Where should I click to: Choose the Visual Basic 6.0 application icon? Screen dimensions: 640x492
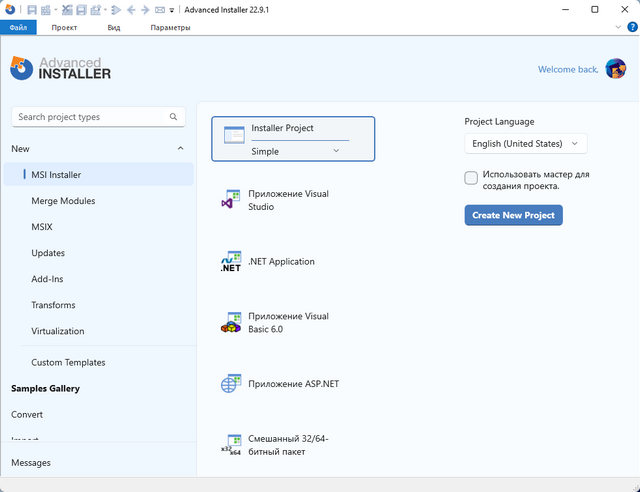[231, 323]
